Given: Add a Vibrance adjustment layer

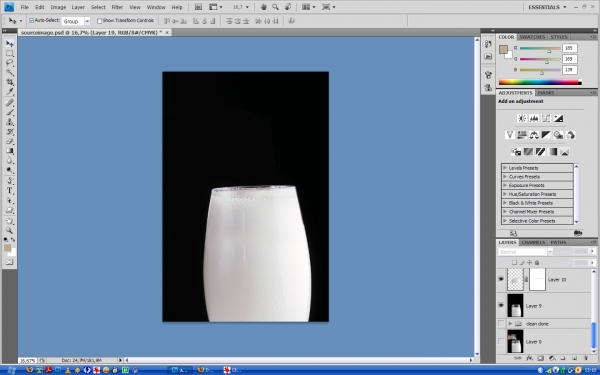Looking at the screenshot, I should [509, 135].
